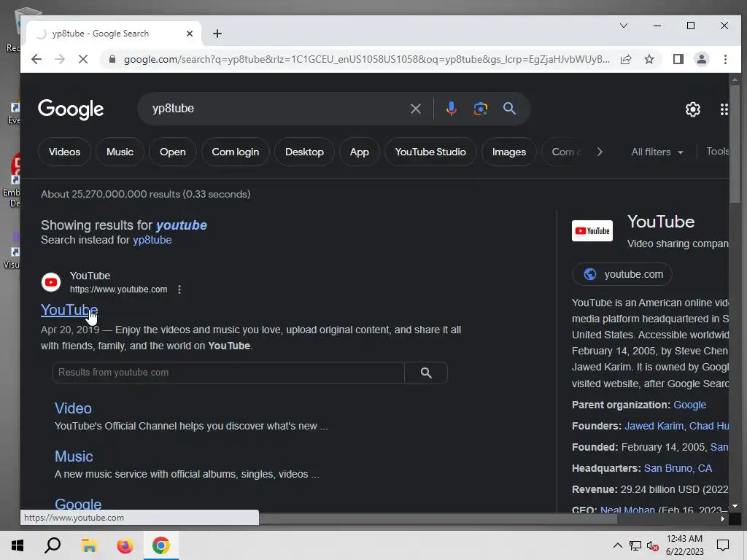
Task: Open Google quick settings gear
Action: coord(693,109)
